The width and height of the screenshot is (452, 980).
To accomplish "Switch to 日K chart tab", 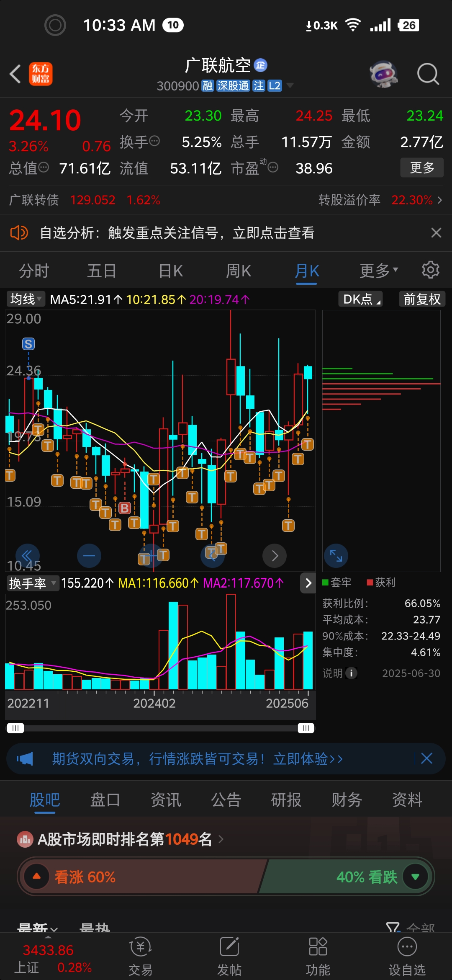I will coord(171,271).
